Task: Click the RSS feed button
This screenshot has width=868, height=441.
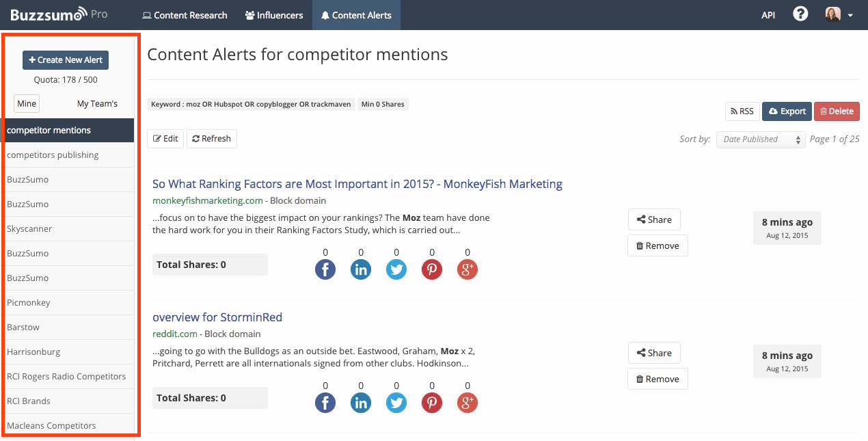Action: tap(742, 111)
